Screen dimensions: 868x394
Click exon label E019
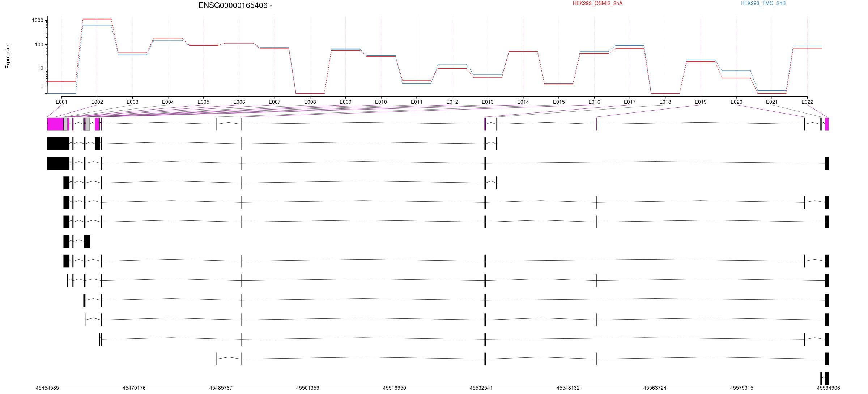click(701, 102)
